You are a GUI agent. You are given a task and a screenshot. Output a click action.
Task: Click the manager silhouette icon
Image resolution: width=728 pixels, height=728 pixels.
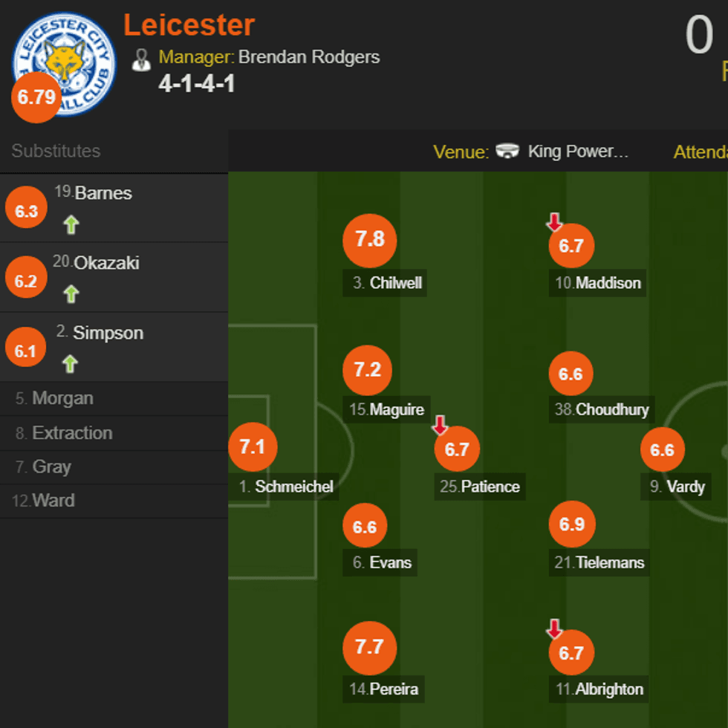(x=141, y=59)
